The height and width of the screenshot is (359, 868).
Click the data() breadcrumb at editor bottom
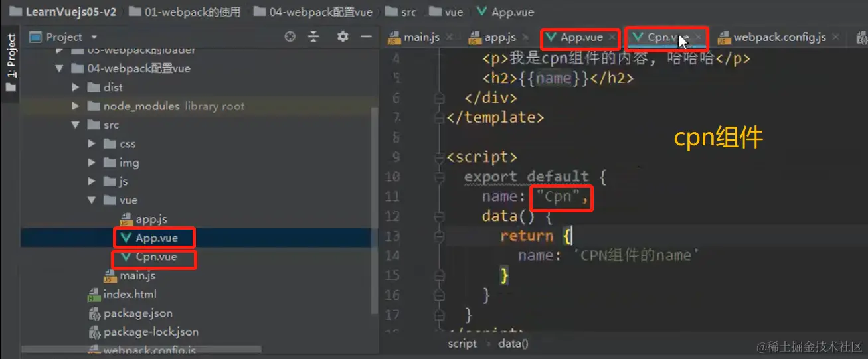(513, 343)
